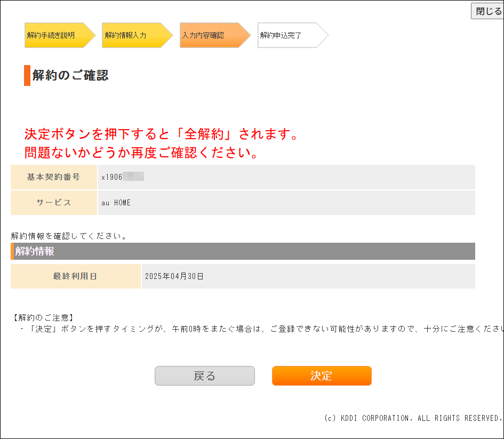Click the orange bar beside the heading
504x439 pixels.
tap(27, 75)
